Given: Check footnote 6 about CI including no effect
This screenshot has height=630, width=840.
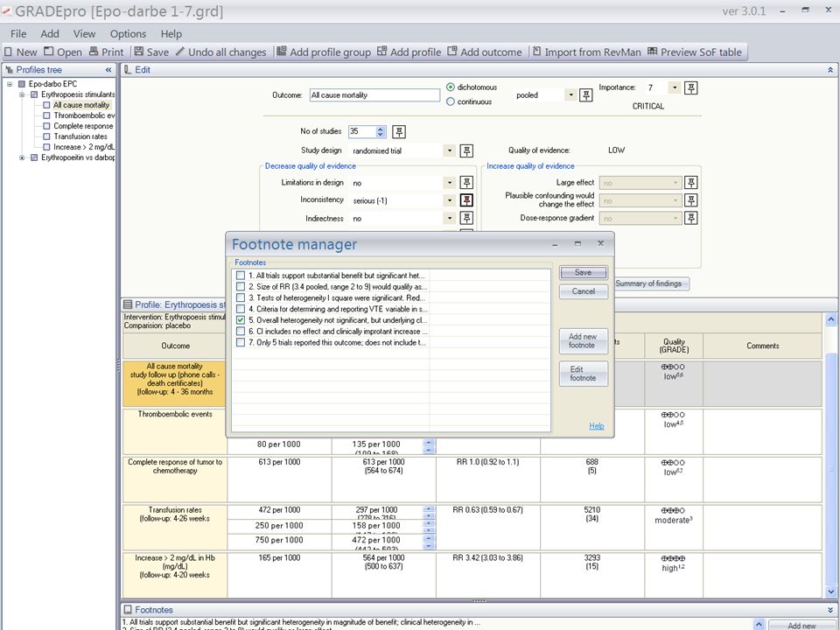Looking at the screenshot, I should click(x=241, y=332).
